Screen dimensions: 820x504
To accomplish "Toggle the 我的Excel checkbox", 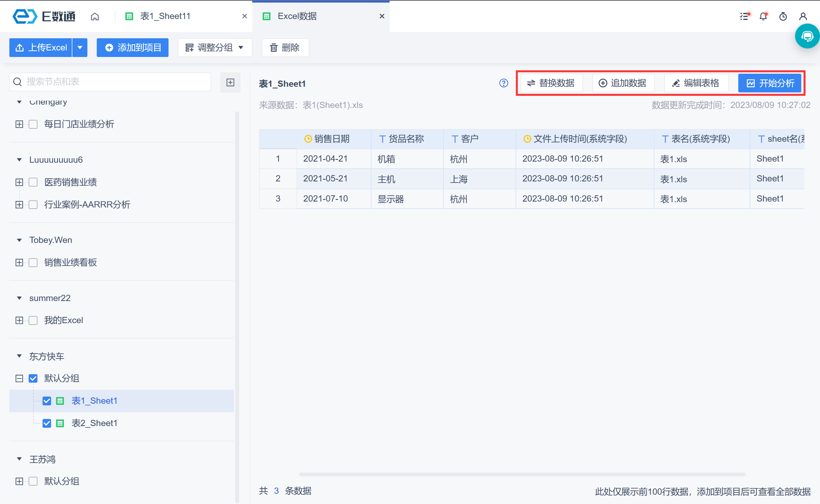I will (33, 320).
